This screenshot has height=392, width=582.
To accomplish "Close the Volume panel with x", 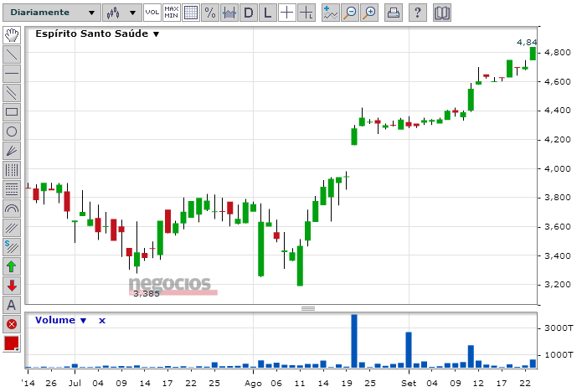I will [x=102, y=321].
